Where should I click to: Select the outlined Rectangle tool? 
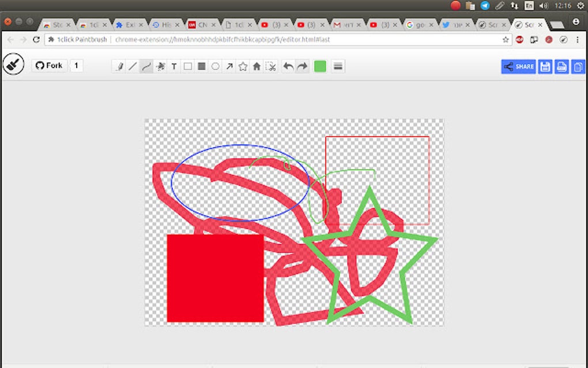[x=188, y=66]
